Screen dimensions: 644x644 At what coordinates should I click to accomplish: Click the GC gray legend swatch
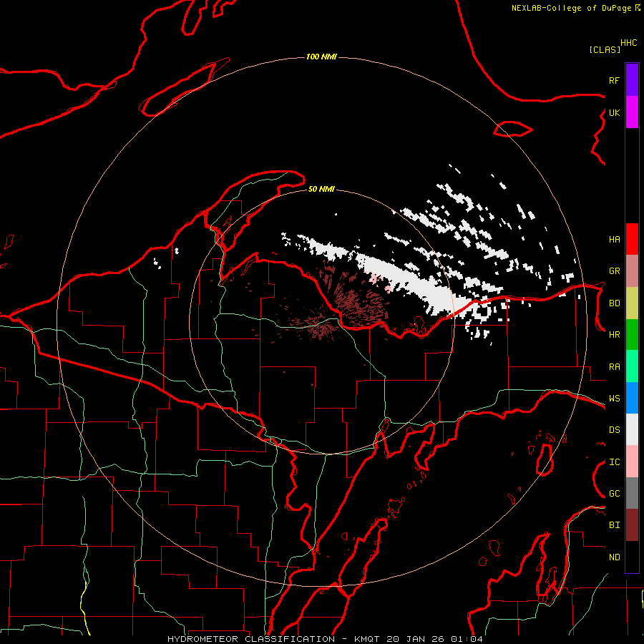(632, 493)
